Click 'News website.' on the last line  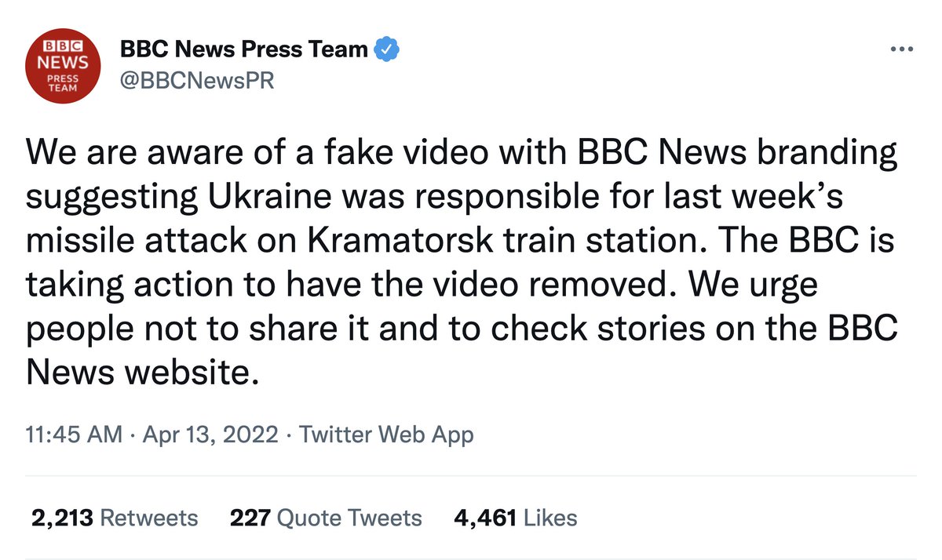[x=143, y=371]
